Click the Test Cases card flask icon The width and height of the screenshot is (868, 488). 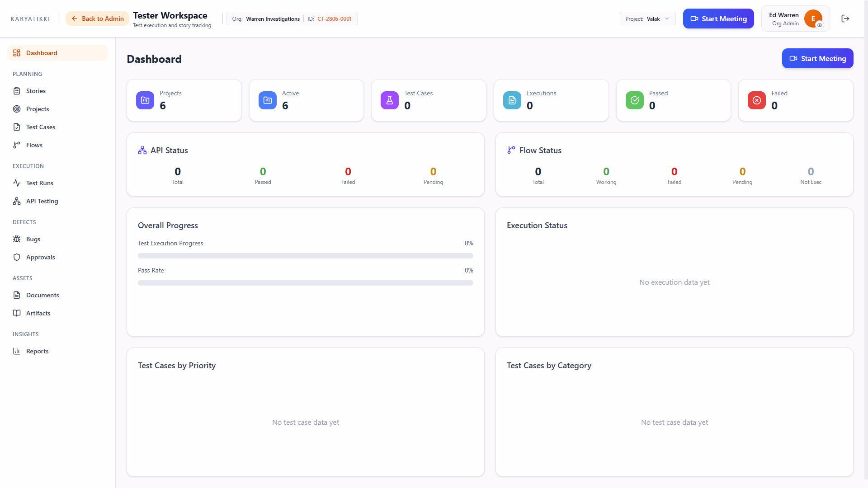(390, 100)
